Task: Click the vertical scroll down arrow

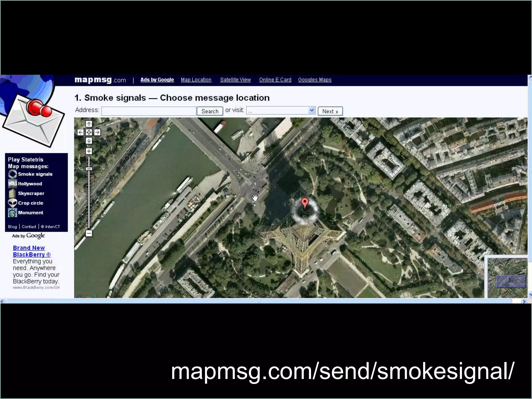Action: 530,295
